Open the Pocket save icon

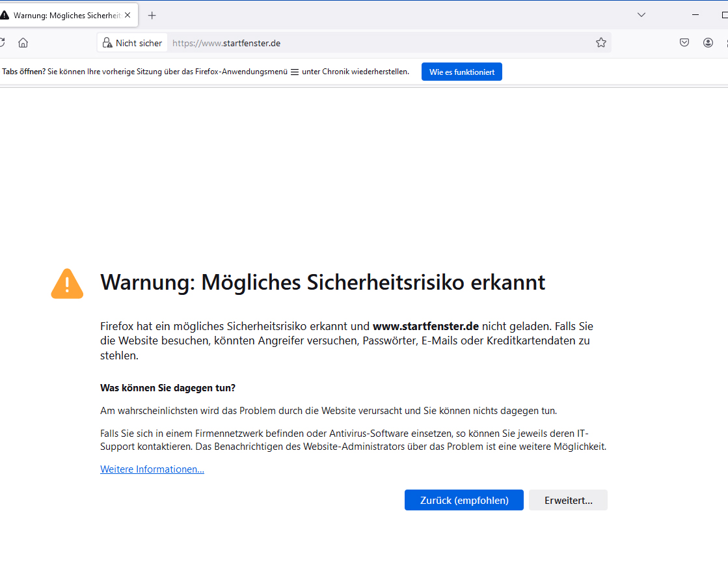pyautogui.click(x=684, y=43)
